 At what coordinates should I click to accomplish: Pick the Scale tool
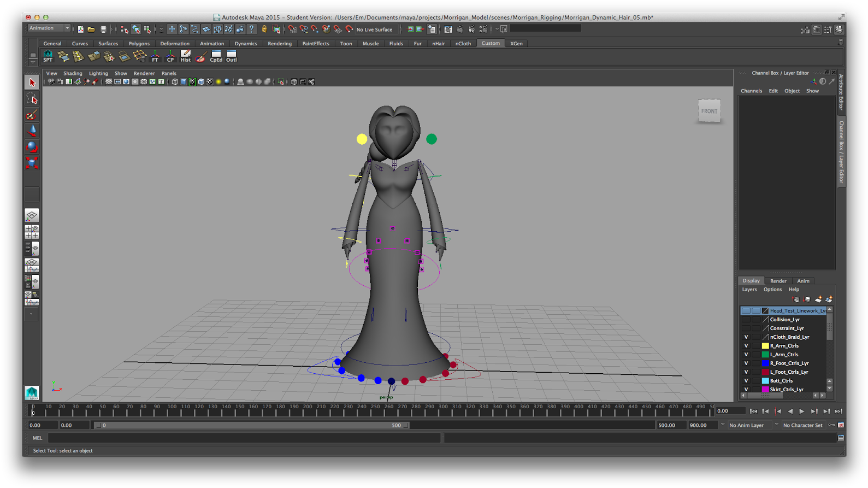point(32,163)
